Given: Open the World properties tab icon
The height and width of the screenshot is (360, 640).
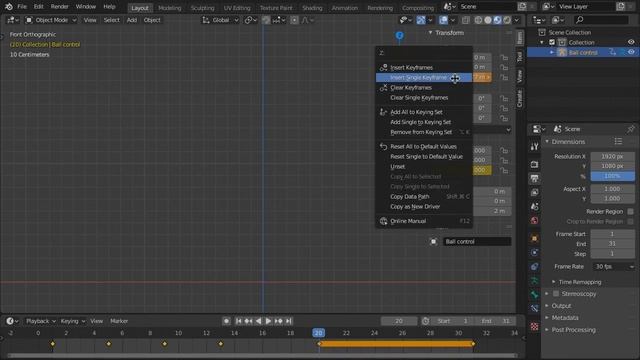Looking at the screenshot, I should 534,220.
